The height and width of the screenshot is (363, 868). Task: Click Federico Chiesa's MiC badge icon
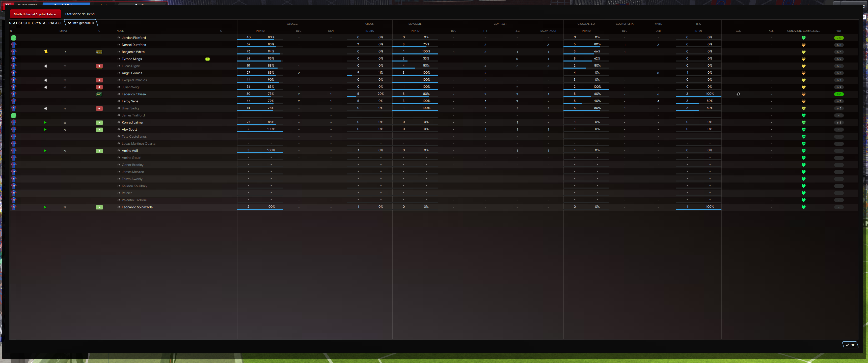click(99, 94)
